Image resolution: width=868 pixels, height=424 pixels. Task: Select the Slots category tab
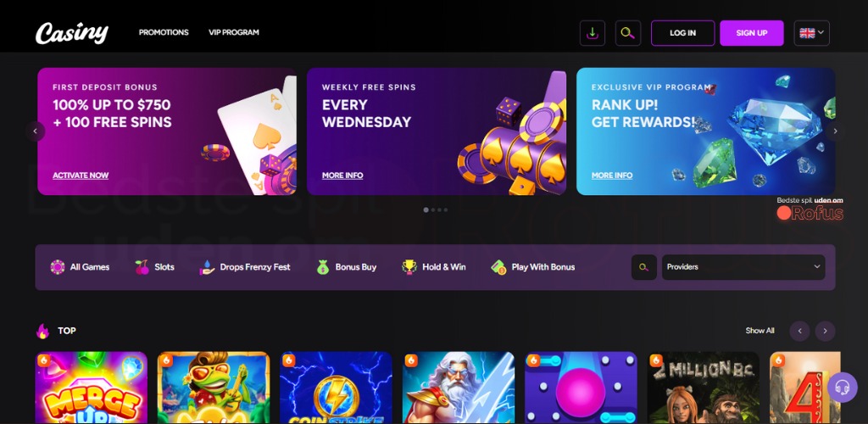(x=154, y=267)
